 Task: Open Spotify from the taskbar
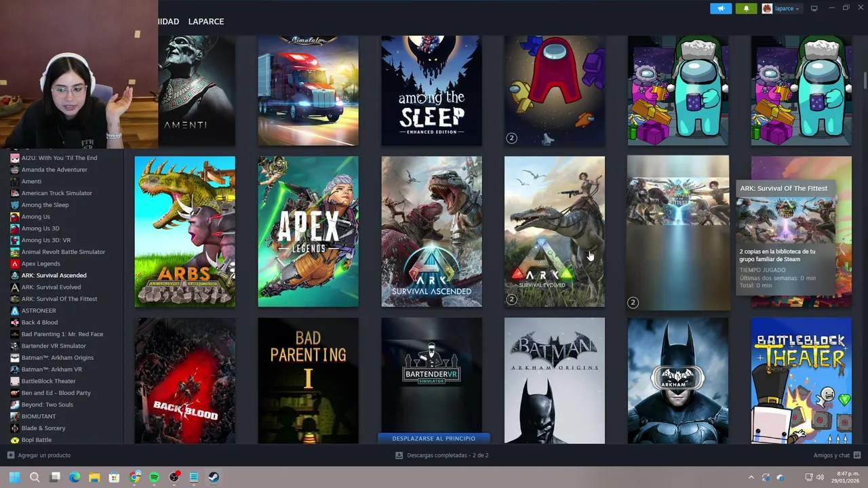pos(154,477)
